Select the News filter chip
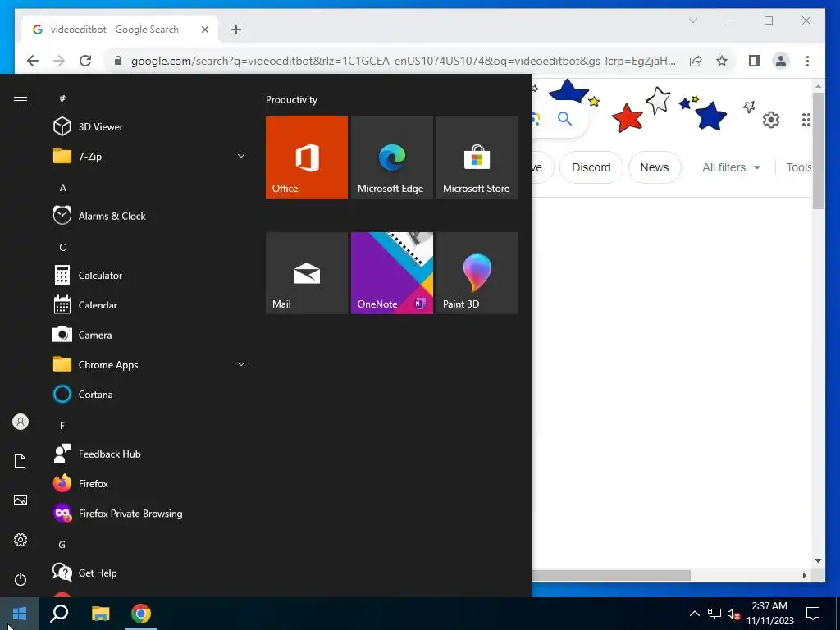This screenshot has height=630, width=840. pos(655,167)
